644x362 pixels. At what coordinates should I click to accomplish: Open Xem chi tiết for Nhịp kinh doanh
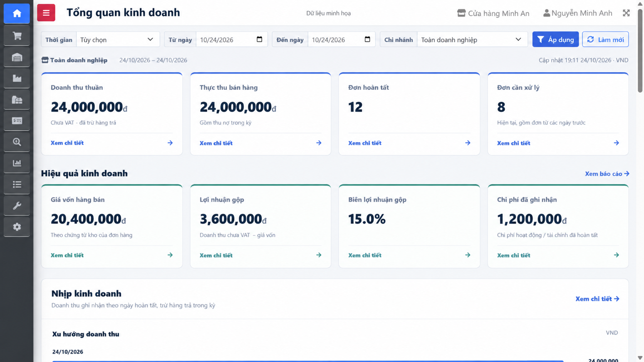pyautogui.click(x=597, y=299)
